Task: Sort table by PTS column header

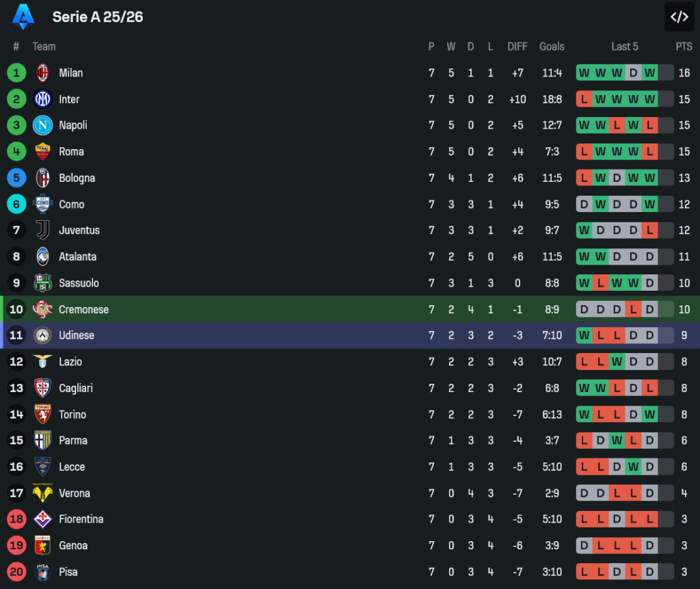Action: pyautogui.click(x=684, y=47)
